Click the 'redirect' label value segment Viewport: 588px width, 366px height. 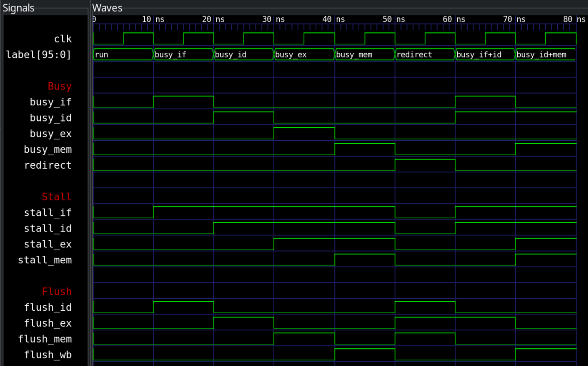click(x=425, y=55)
